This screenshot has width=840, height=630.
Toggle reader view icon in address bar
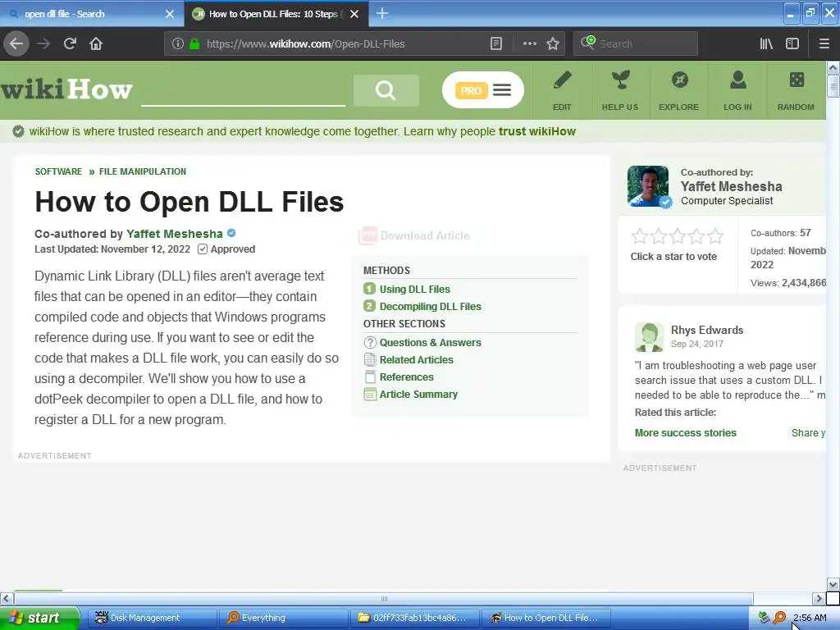(496, 44)
